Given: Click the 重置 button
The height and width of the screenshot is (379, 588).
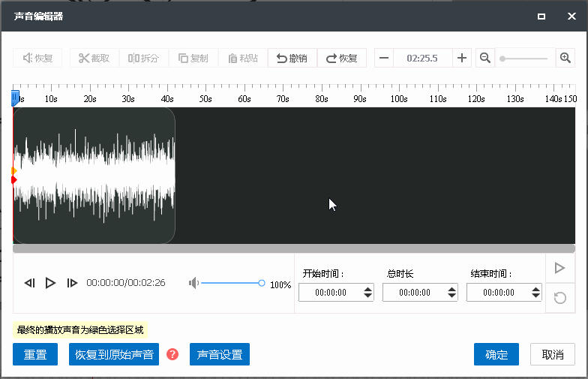Looking at the screenshot, I should (x=35, y=354).
